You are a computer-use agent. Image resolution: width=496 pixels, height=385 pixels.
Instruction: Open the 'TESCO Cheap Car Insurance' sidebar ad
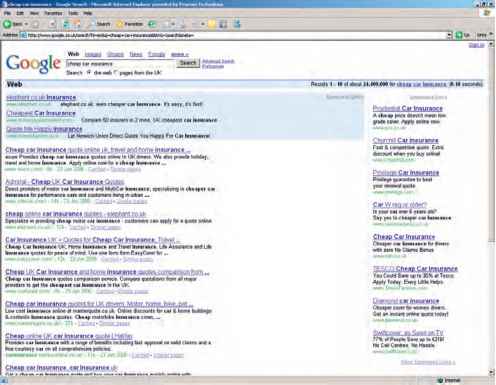pyautogui.click(x=415, y=268)
